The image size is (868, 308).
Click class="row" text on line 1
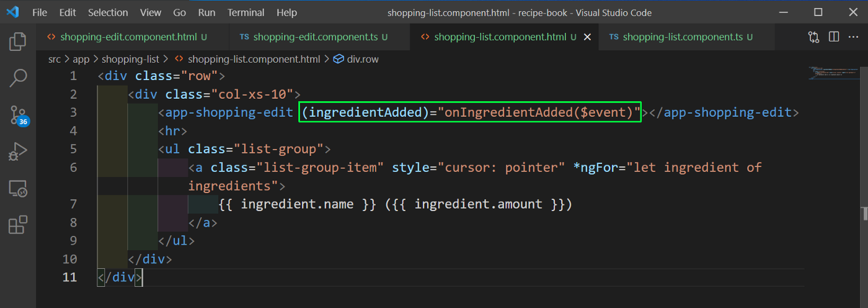coord(176,76)
